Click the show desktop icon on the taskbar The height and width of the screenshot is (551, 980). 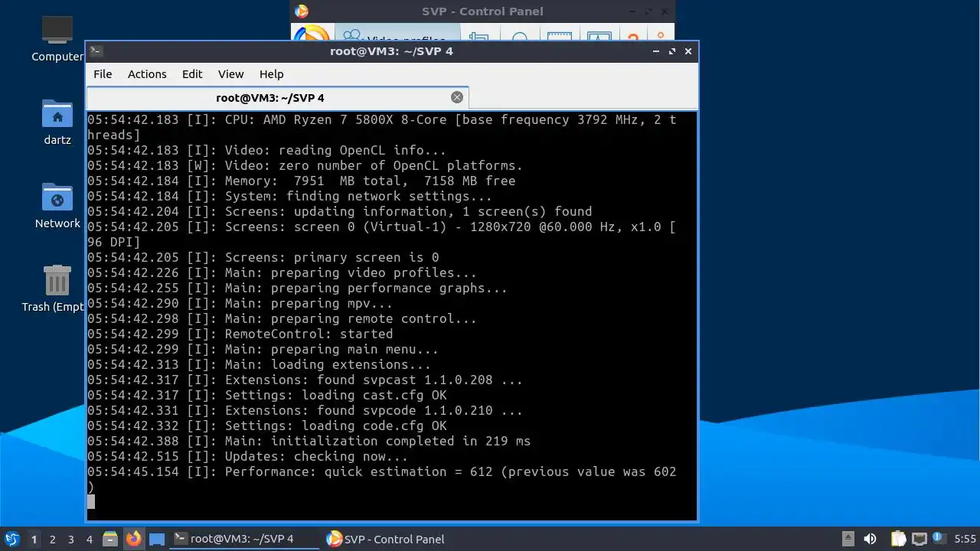pos(157,539)
